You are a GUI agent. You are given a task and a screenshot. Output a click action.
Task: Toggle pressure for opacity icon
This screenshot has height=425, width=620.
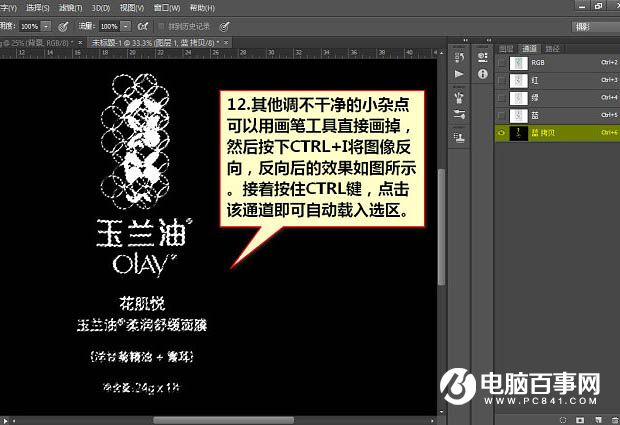coord(63,26)
